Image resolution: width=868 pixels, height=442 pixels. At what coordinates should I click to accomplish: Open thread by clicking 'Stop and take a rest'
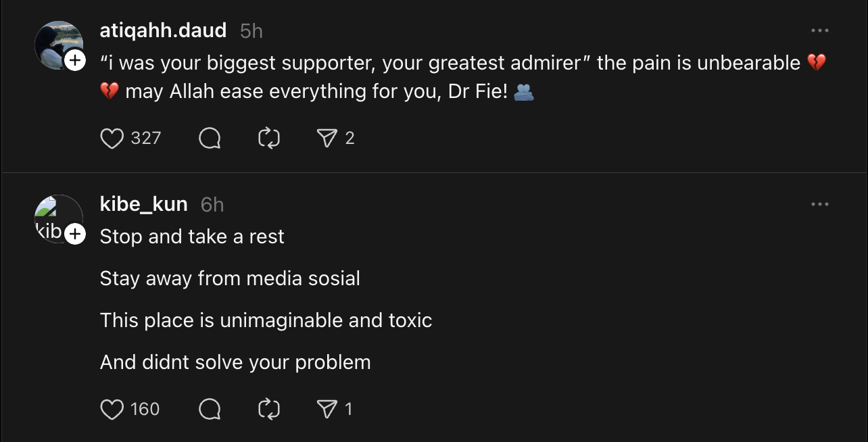(192, 237)
